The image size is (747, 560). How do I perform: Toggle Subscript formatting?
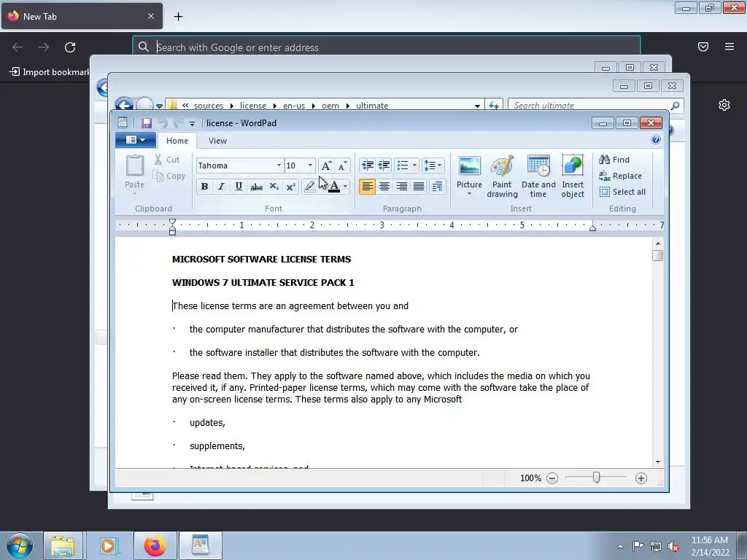point(274,186)
